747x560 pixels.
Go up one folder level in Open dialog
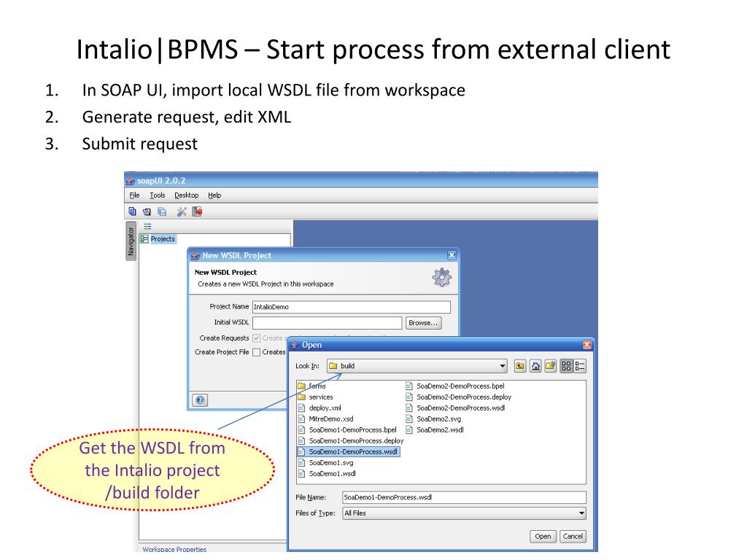520,366
